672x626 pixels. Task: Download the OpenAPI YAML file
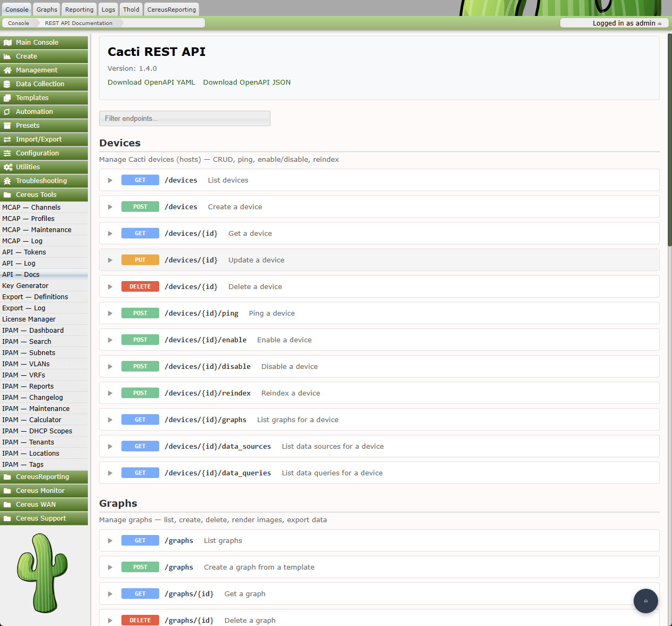tap(151, 82)
